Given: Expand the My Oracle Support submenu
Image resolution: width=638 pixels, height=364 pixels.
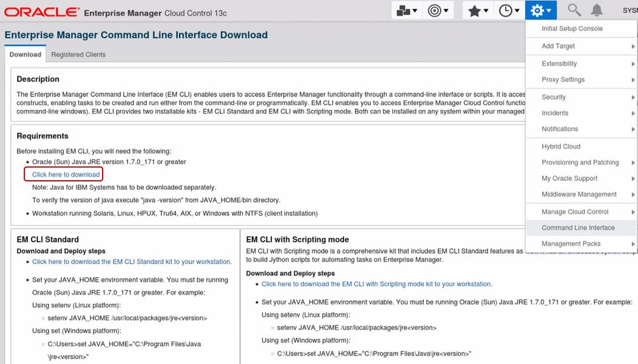Looking at the screenshot, I should (x=581, y=178).
